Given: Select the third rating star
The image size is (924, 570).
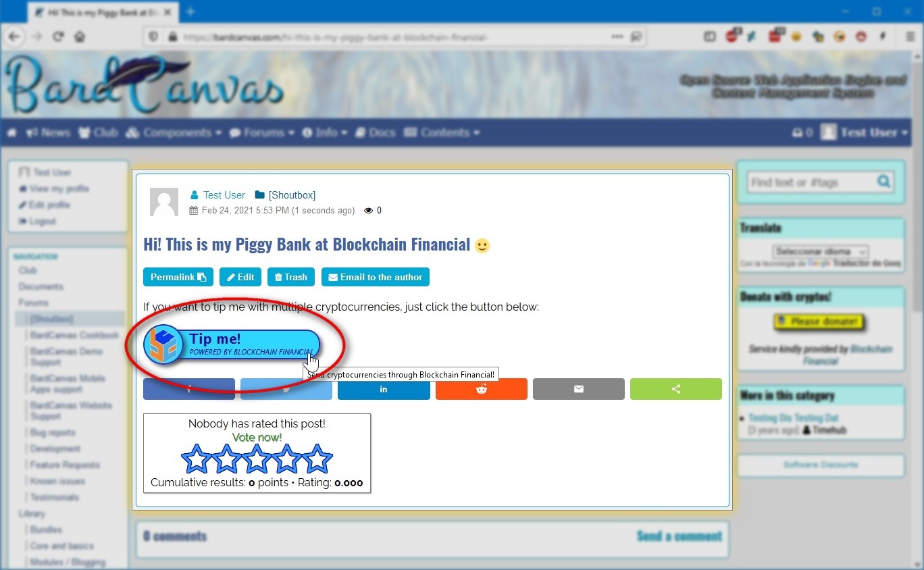Looking at the screenshot, I should coord(257,459).
